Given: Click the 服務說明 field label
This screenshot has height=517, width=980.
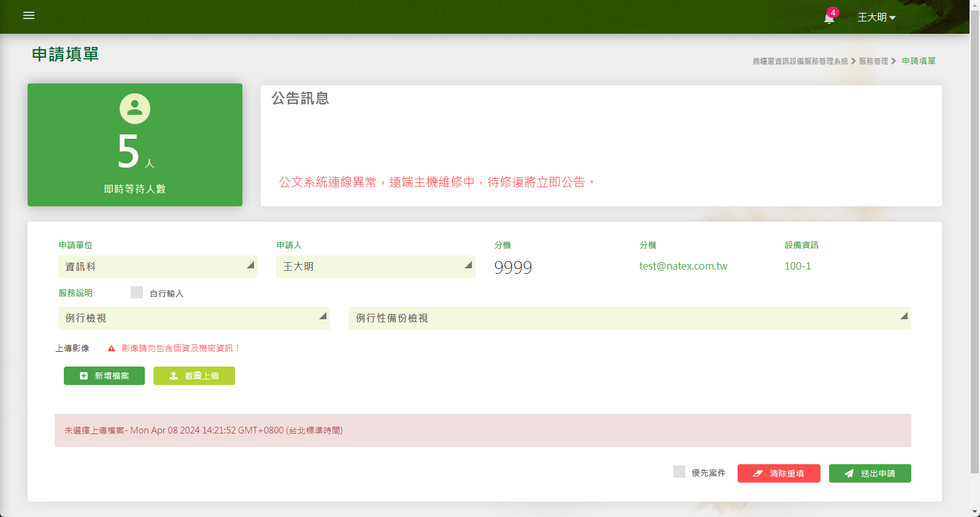Looking at the screenshot, I should [x=75, y=293].
